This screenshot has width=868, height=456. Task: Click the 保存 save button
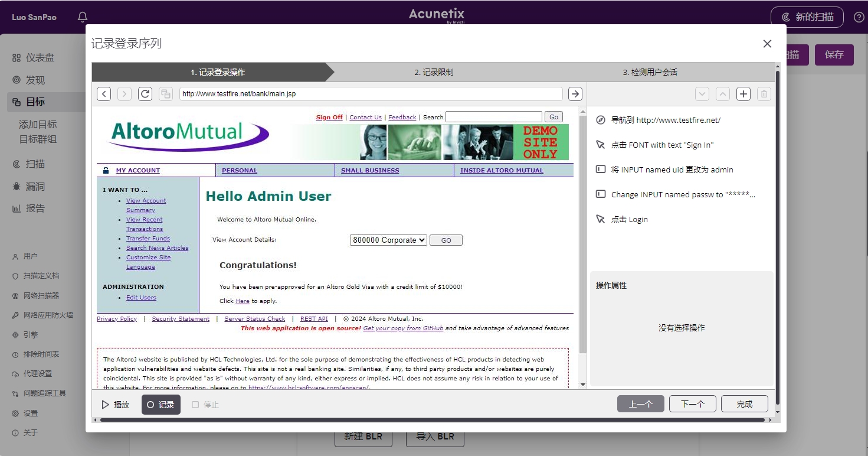(834, 55)
